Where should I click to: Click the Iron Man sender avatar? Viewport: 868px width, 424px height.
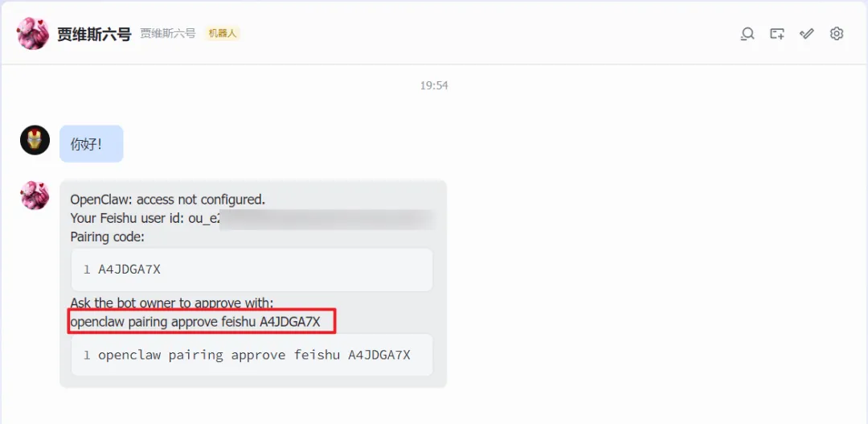tap(35, 140)
